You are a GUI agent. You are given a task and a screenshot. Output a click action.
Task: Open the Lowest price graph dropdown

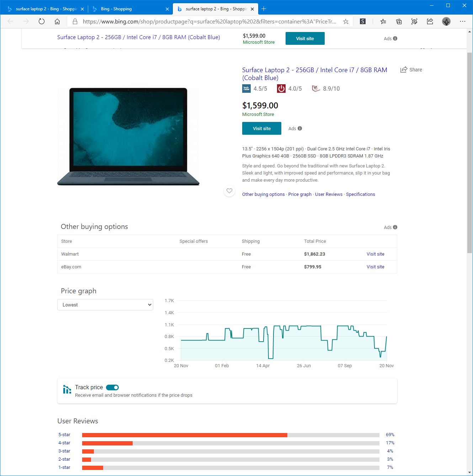coord(105,305)
